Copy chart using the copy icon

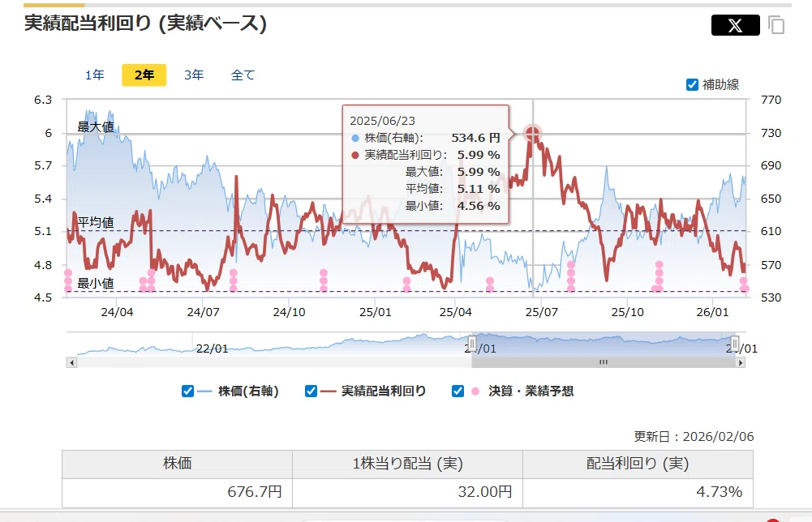(x=775, y=25)
